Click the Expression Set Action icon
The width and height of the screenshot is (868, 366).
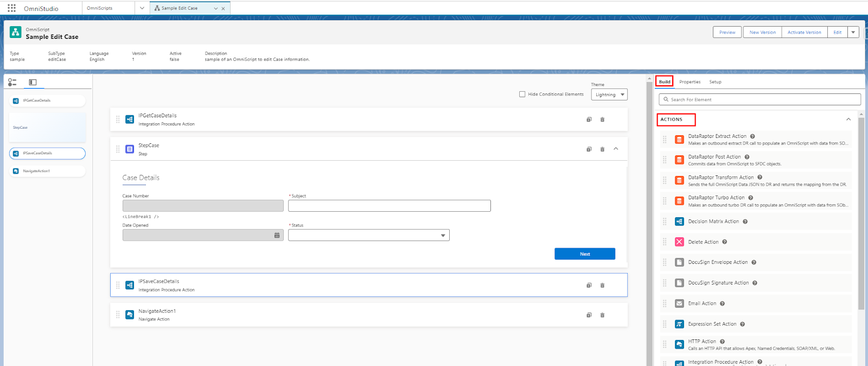pyautogui.click(x=679, y=324)
